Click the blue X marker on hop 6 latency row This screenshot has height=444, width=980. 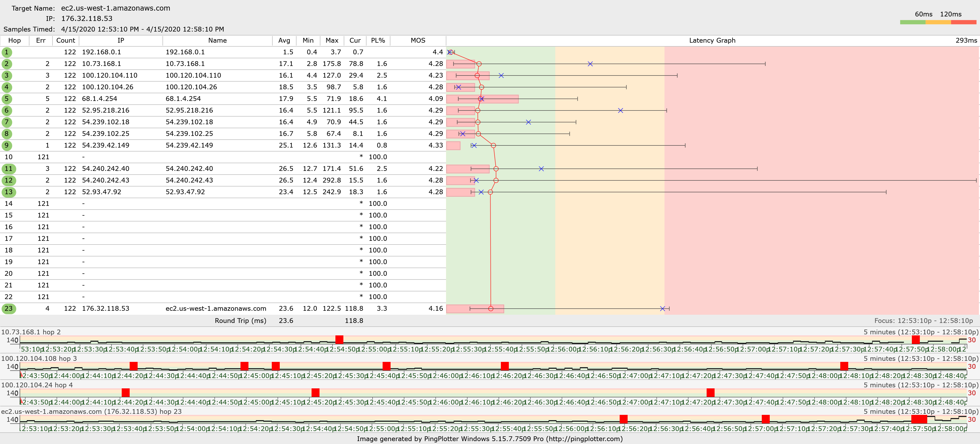[x=620, y=111]
